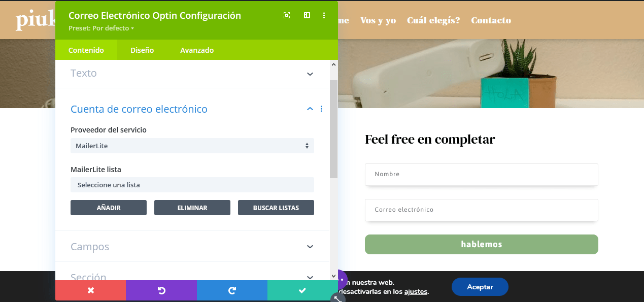This screenshot has width=644, height=302.
Task: Save settings with the green checkmark
Action: [302, 290]
